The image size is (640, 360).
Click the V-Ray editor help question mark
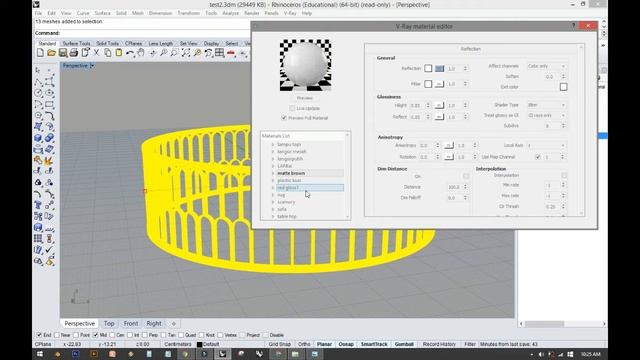(x=573, y=26)
